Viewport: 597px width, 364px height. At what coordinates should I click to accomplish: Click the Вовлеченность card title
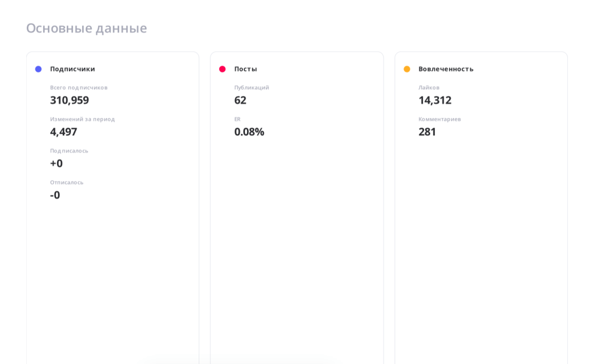click(x=446, y=69)
